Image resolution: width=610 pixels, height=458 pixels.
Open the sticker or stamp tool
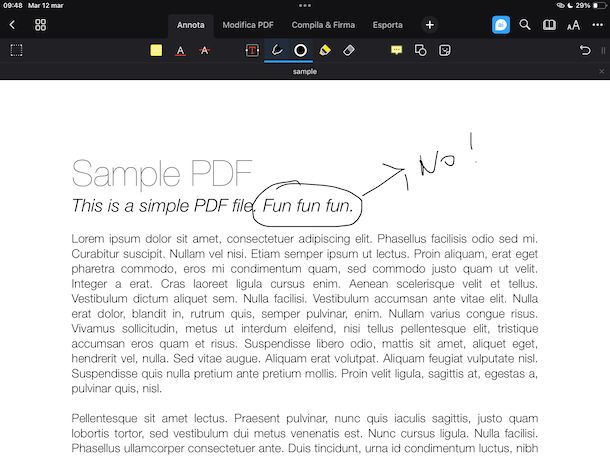pyautogui.click(x=445, y=50)
